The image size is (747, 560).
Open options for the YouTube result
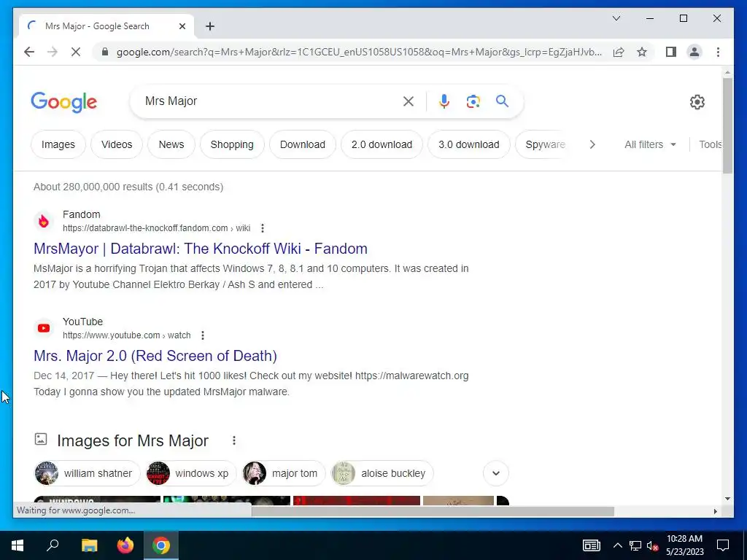click(x=203, y=335)
